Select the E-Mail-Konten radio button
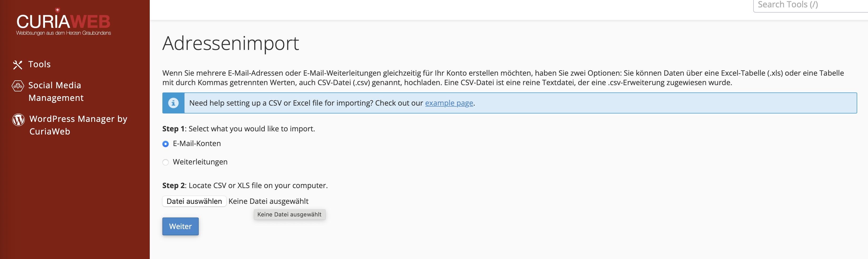This screenshot has width=868, height=259. pyautogui.click(x=166, y=144)
